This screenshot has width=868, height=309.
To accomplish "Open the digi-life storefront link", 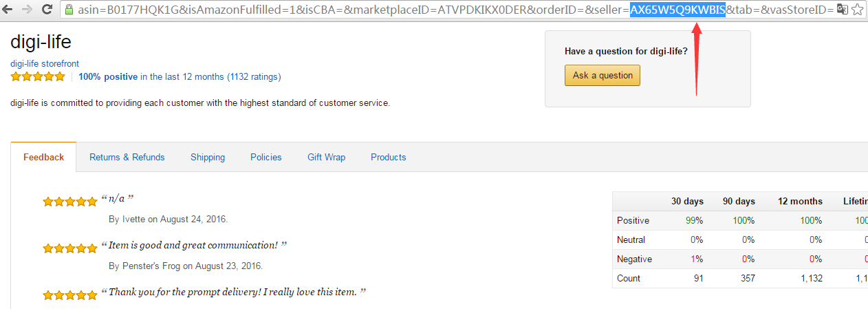I will [x=45, y=64].
